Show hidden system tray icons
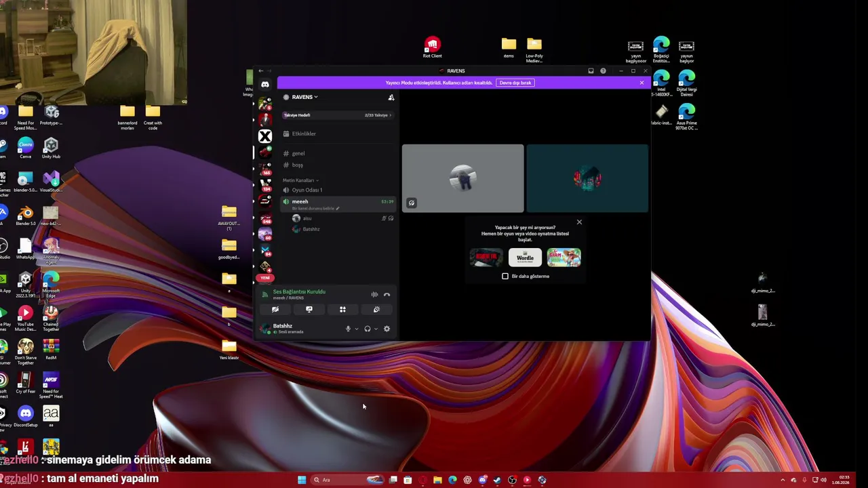The width and height of the screenshot is (868, 488). pos(783,480)
